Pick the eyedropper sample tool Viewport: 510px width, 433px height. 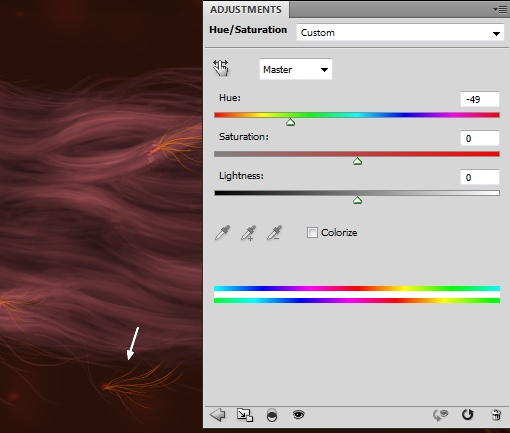[222, 233]
